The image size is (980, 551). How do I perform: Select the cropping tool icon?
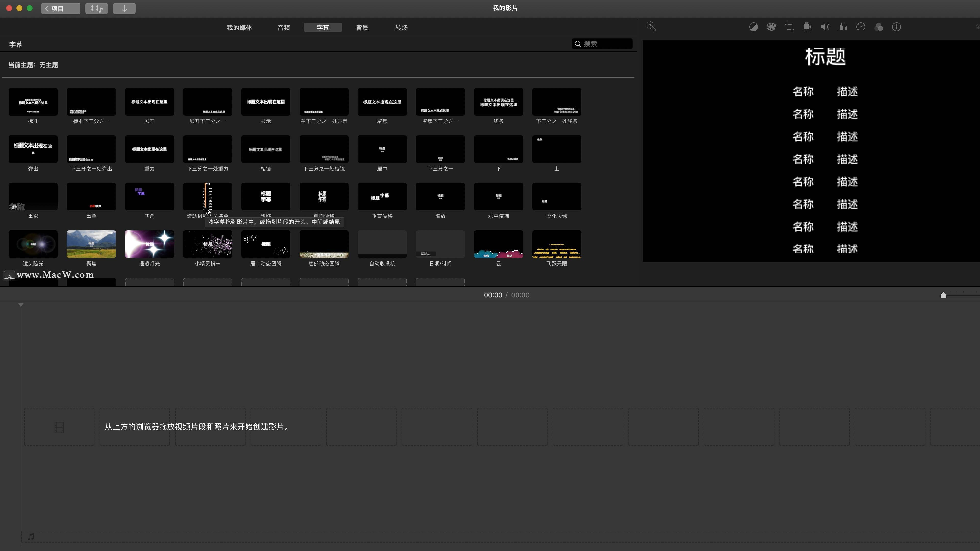click(789, 27)
